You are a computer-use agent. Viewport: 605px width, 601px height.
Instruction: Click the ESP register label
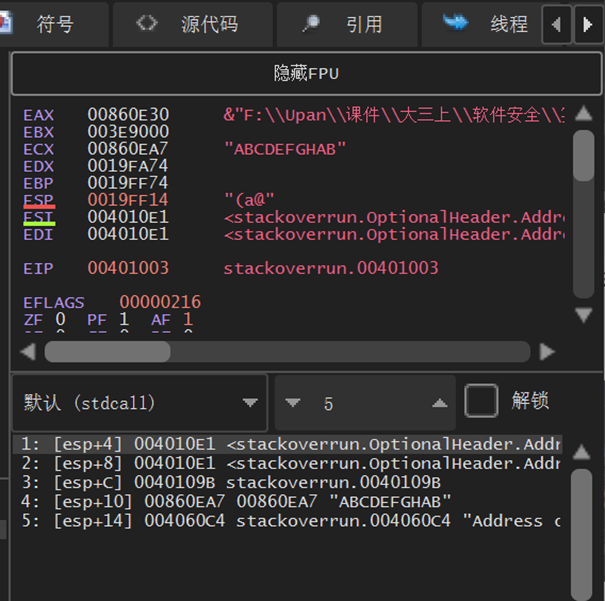point(39,201)
